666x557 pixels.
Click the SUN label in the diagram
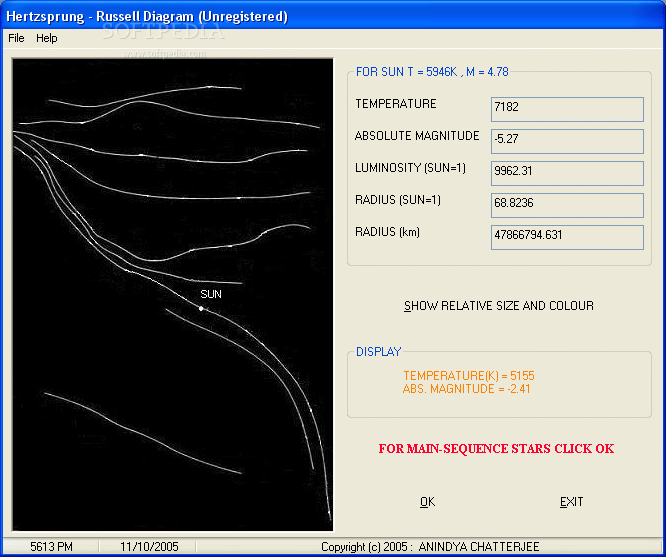[211, 294]
